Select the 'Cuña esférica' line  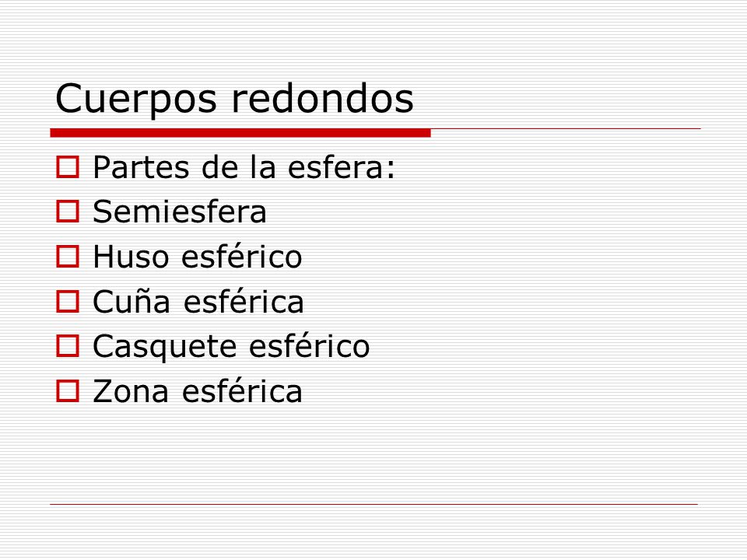(198, 302)
